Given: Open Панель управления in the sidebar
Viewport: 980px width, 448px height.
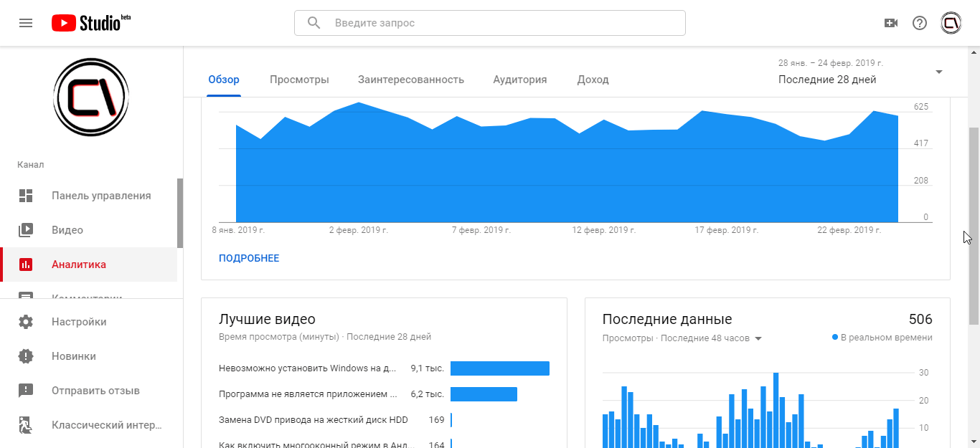Looking at the screenshot, I should pyautogui.click(x=88, y=196).
